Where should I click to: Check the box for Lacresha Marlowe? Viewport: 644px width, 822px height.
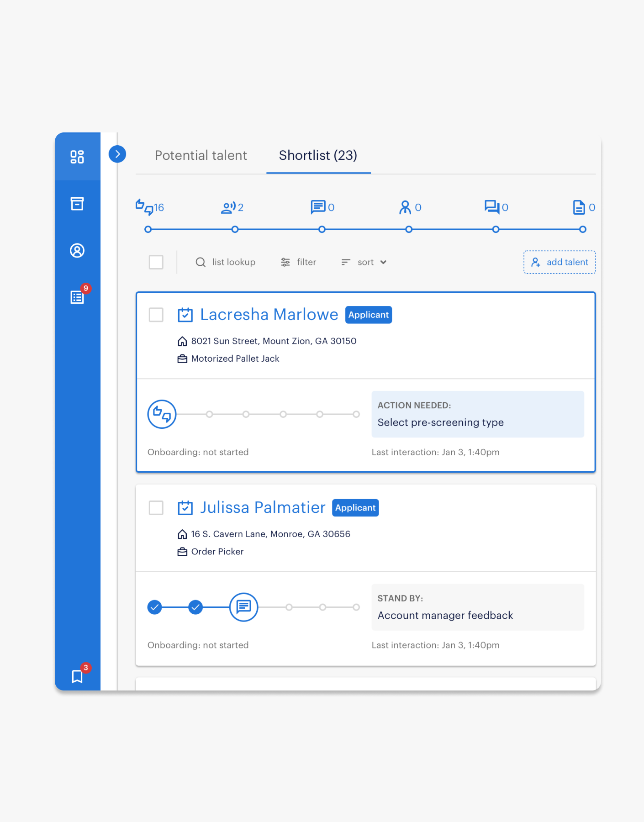tap(156, 315)
